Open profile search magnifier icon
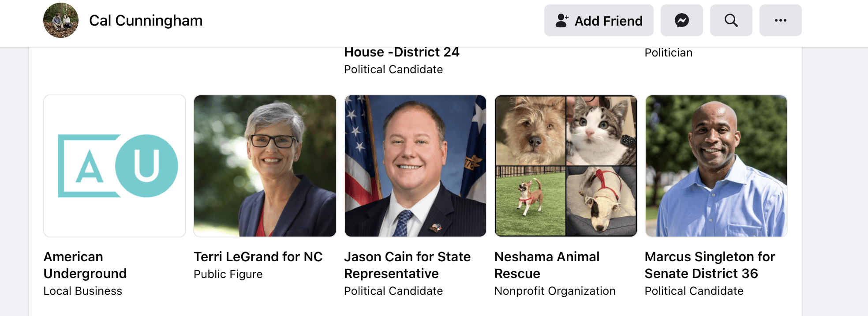This screenshot has width=868, height=316. 731,20
